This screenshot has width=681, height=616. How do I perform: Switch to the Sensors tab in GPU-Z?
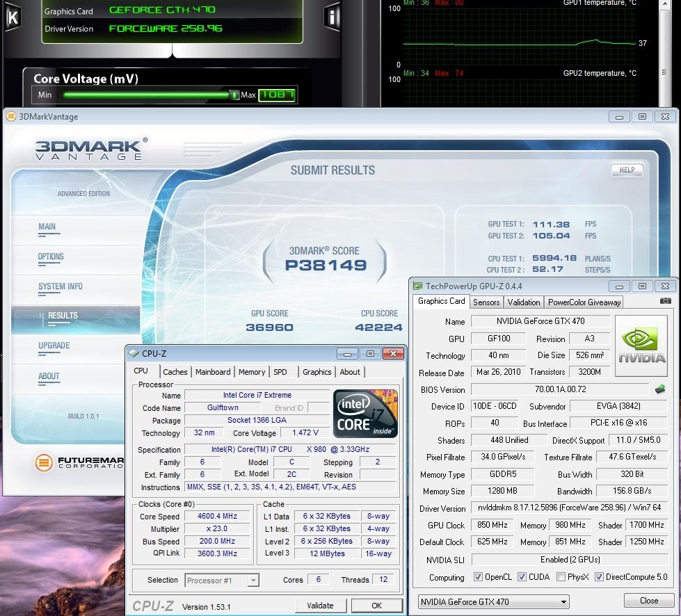(486, 302)
